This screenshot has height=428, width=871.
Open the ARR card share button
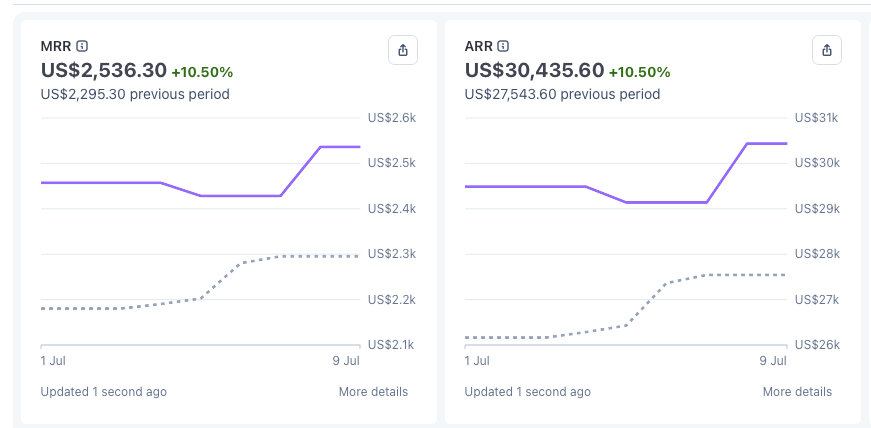coord(827,50)
